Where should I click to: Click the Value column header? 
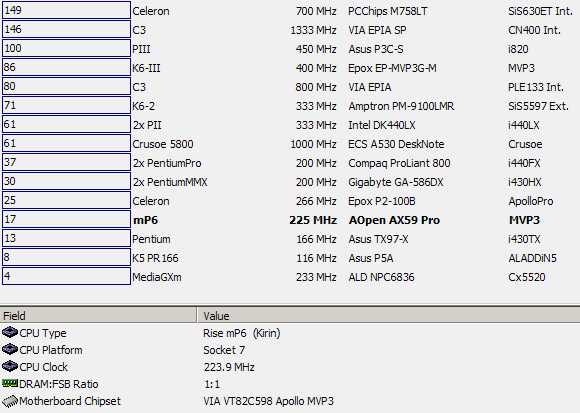(x=389, y=316)
